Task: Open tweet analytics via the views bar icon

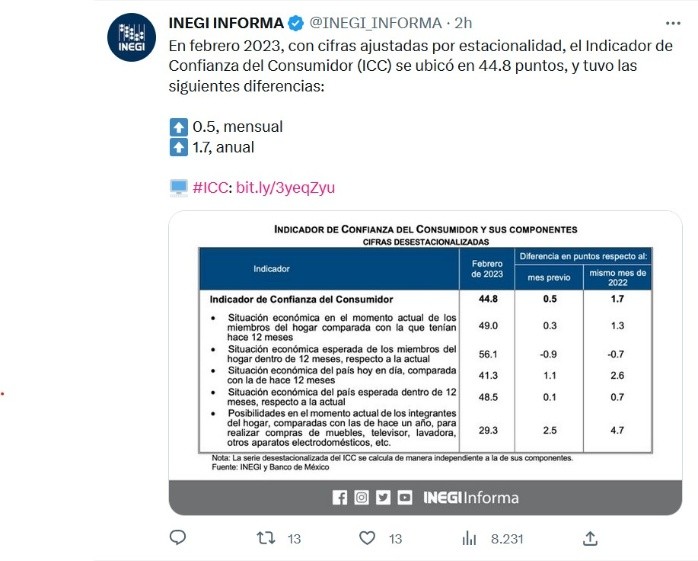Action: point(469,538)
